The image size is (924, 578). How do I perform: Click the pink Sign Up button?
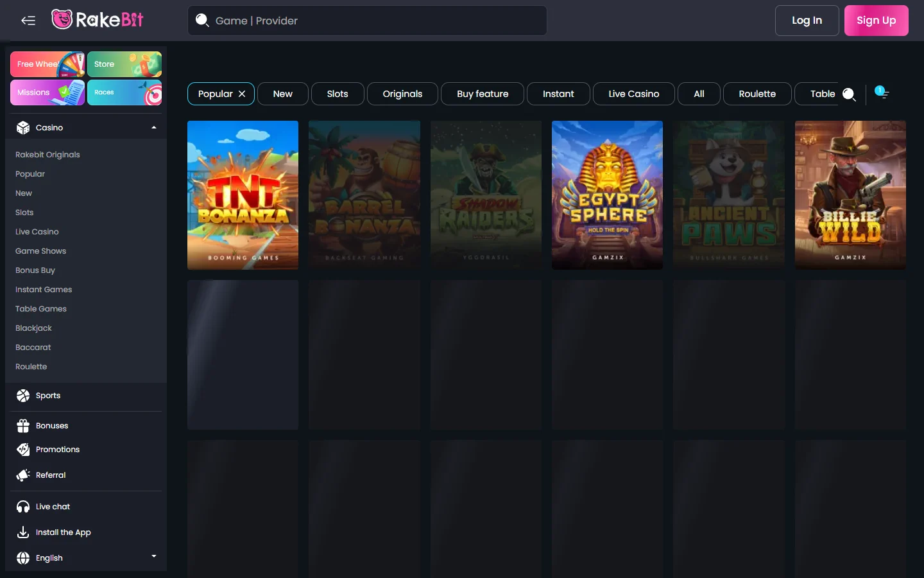(876, 21)
